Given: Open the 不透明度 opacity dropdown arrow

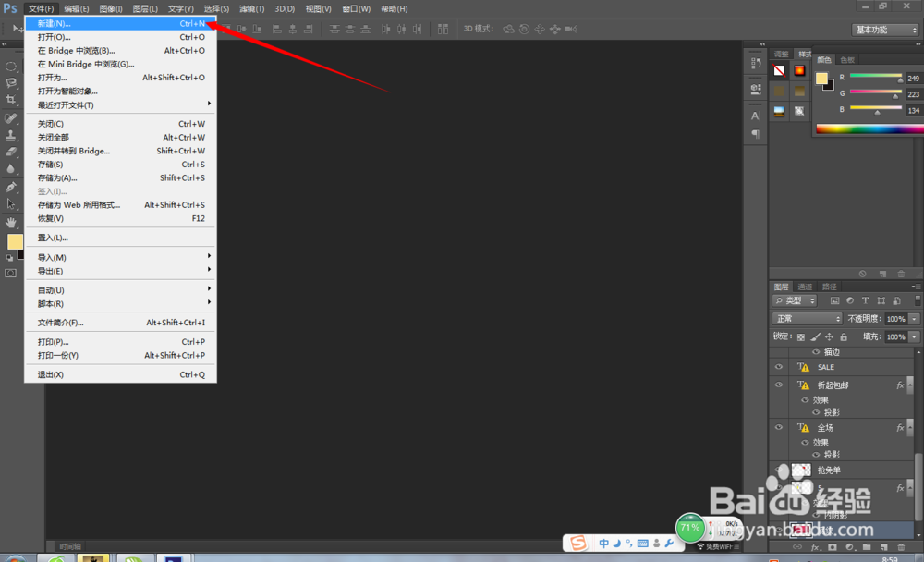Looking at the screenshot, I should (x=914, y=319).
